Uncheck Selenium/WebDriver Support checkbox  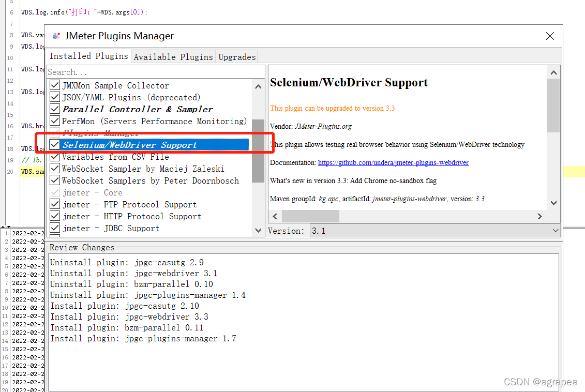(x=55, y=144)
